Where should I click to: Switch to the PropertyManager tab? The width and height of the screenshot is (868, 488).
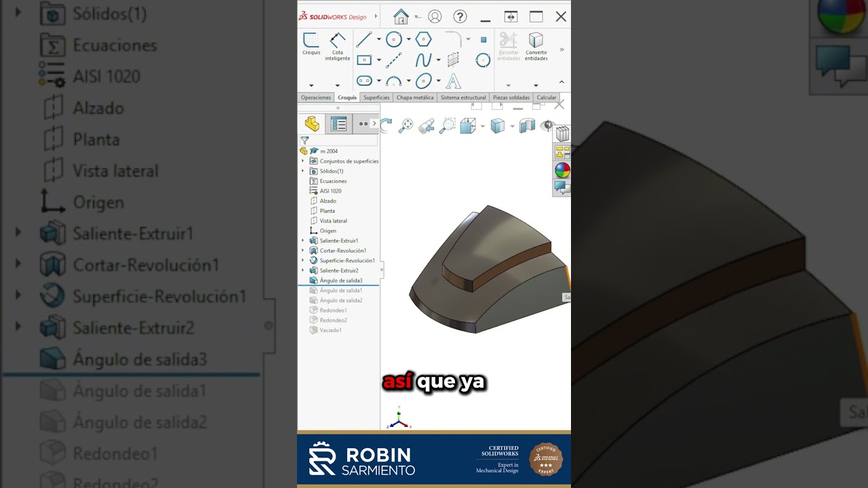point(338,123)
